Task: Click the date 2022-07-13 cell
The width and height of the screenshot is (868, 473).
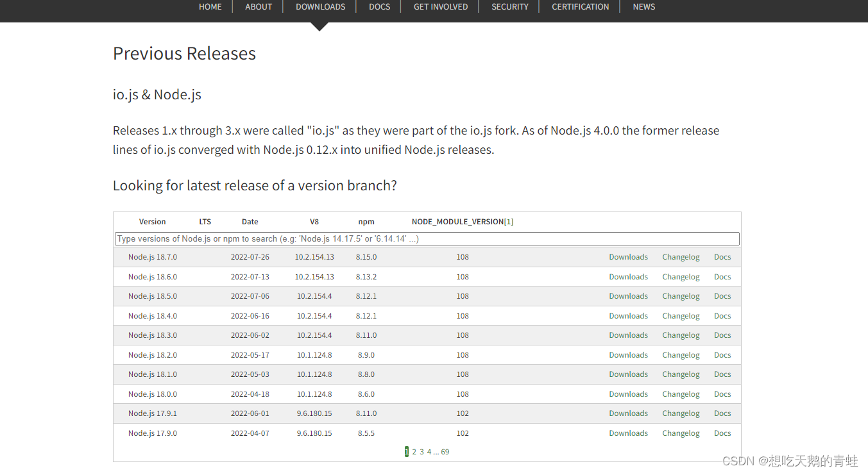Action: [250, 277]
